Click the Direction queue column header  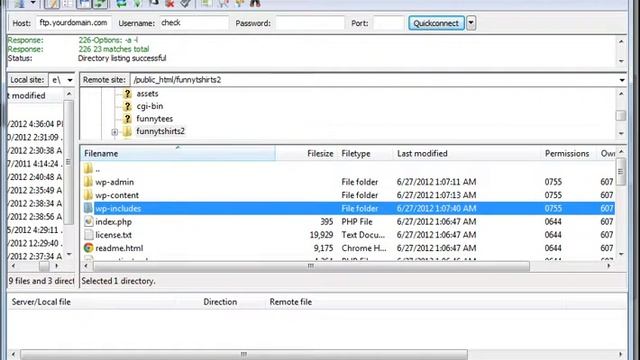220,302
